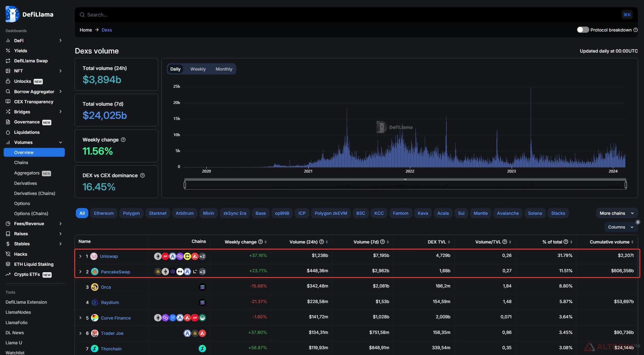Click Weekly change help icon in stats card
This screenshot has height=355, width=644.
pos(123,140)
